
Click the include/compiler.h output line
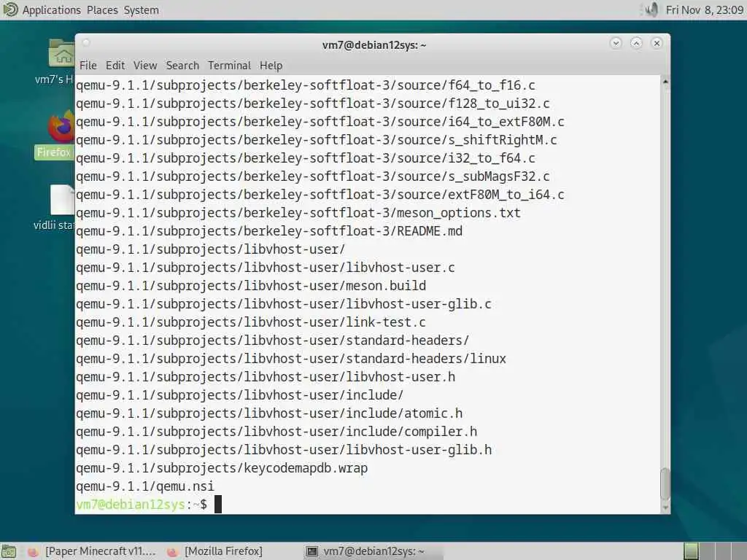pos(276,432)
